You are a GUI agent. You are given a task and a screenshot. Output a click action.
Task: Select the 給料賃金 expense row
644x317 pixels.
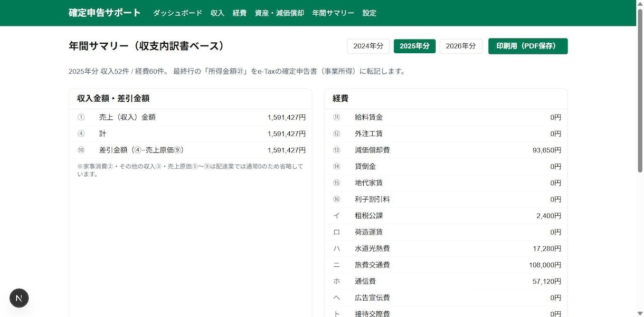pos(446,117)
